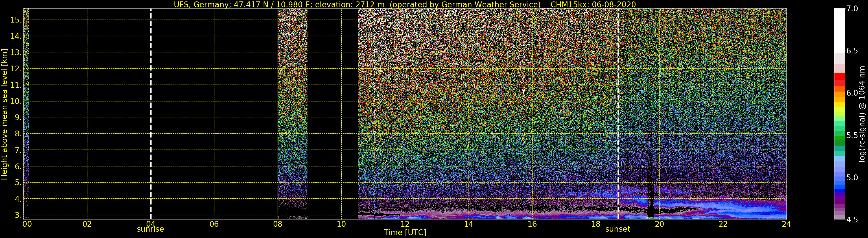Click the '5.' height axis tick label
Screen dimensions: 868x238
[18, 183]
